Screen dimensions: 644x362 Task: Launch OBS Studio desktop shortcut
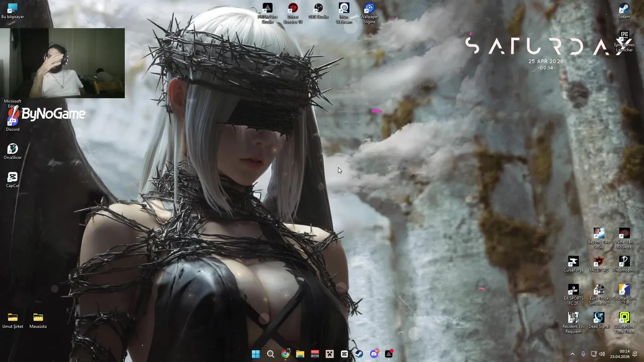point(318,11)
